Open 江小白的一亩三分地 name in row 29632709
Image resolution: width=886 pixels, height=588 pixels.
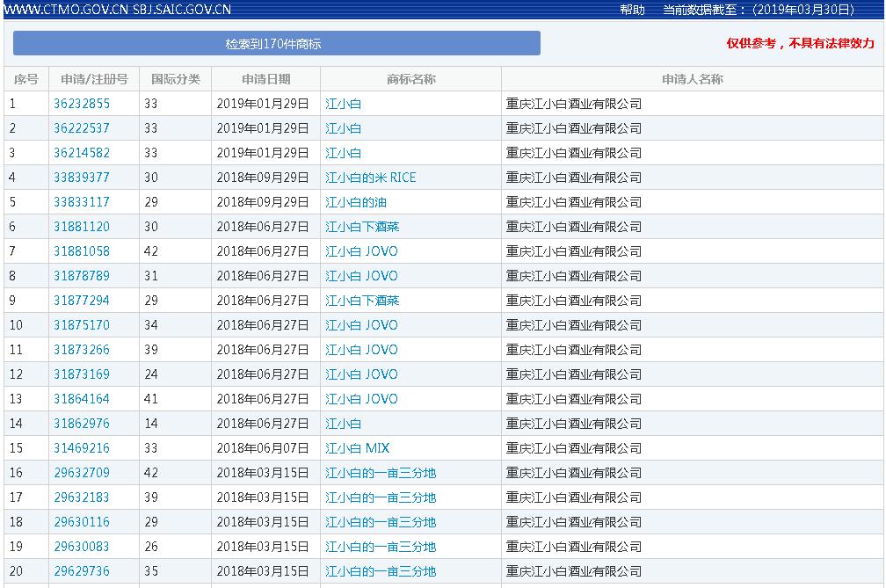click(381, 473)
